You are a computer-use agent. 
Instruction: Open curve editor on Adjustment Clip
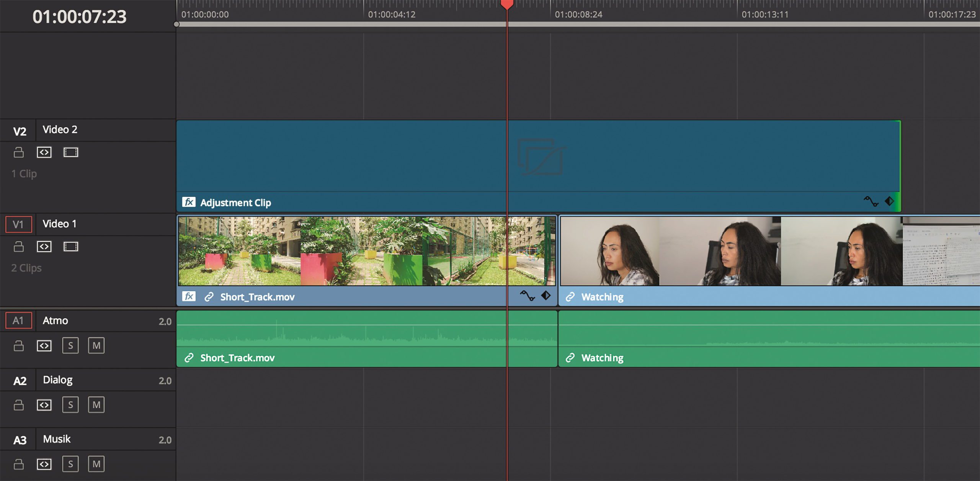[871, 201]
